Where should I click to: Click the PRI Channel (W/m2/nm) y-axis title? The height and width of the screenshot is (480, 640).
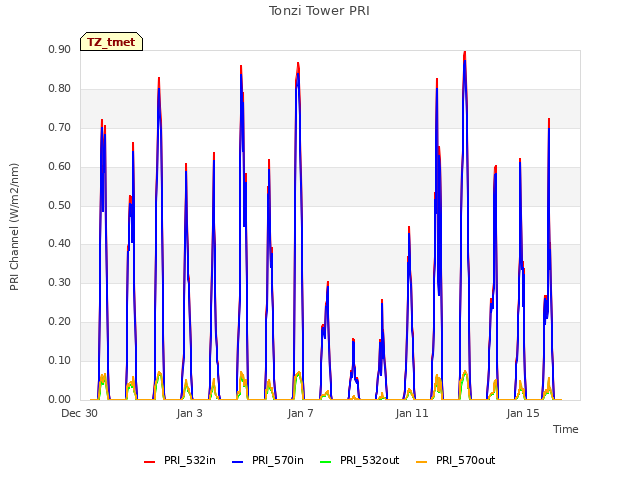coord(14,227)
